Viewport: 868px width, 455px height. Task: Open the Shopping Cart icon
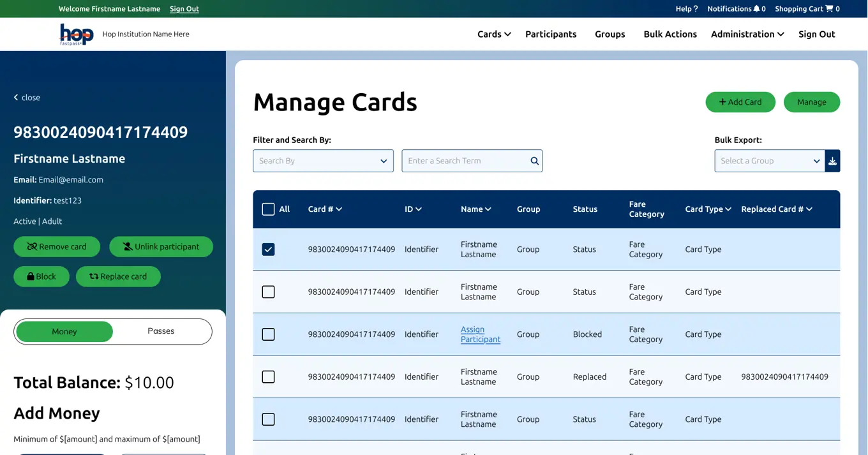(829, 9)
